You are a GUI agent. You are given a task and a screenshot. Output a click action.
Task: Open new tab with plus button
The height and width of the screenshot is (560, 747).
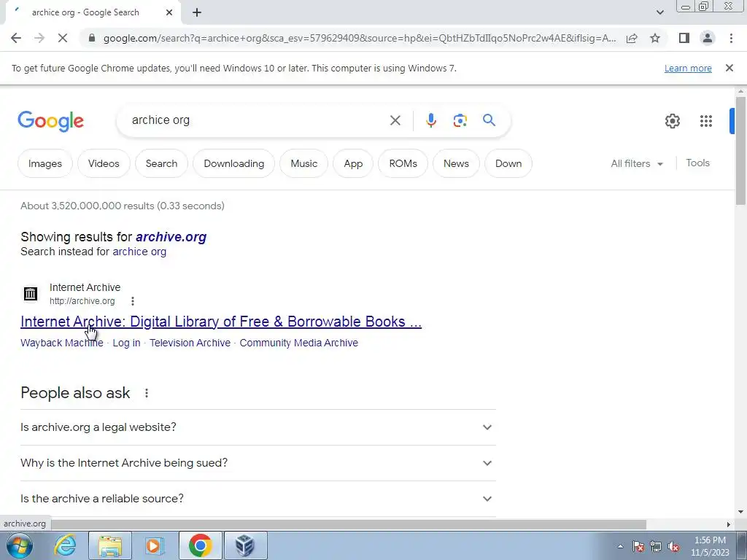[x=197, y=12]
